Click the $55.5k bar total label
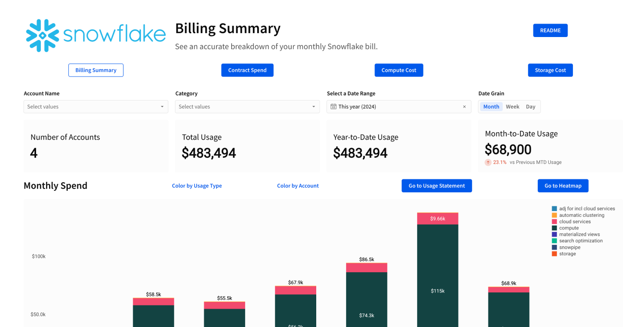 pyautogui.click(x=224, y=298)
